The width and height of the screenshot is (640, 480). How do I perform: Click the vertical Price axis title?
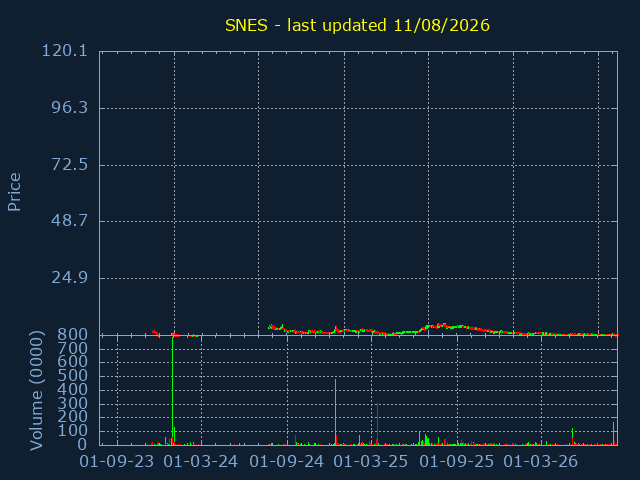(14, 192)
